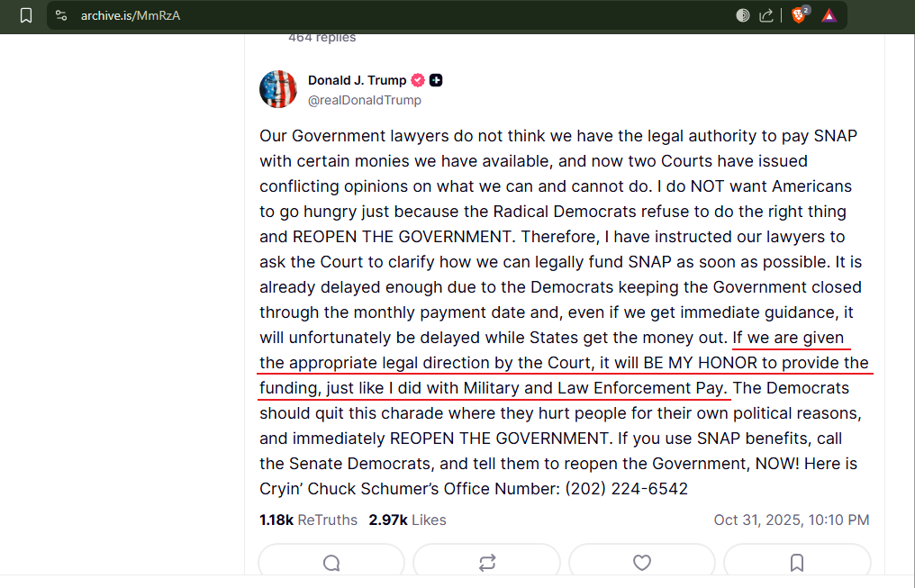Open site settings icon left of the URL
Screen dimensions: 915x588
(61, 15)
